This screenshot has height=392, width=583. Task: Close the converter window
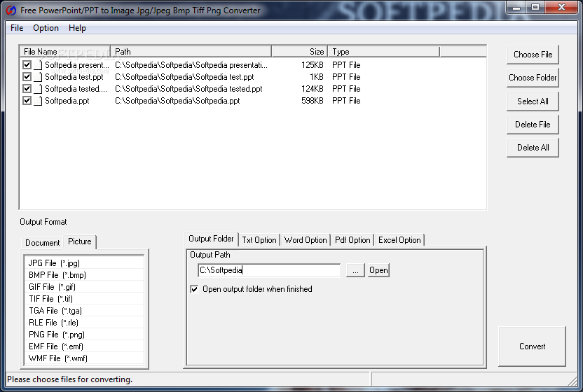(561, 7)
